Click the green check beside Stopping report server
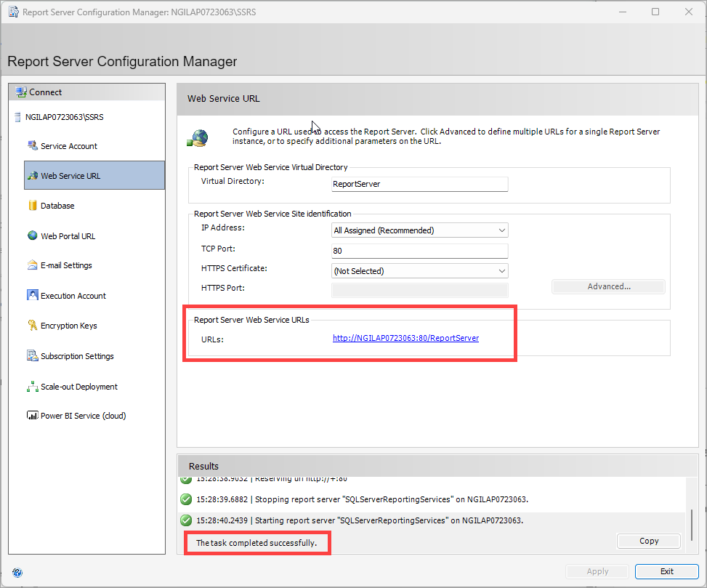The image size is (707, 588). tap(186, 499)
